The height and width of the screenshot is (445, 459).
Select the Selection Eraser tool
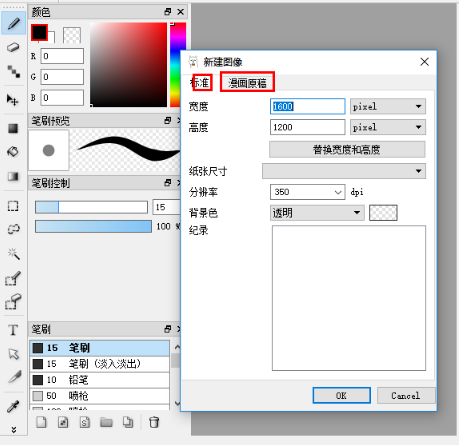click(13, 301)
